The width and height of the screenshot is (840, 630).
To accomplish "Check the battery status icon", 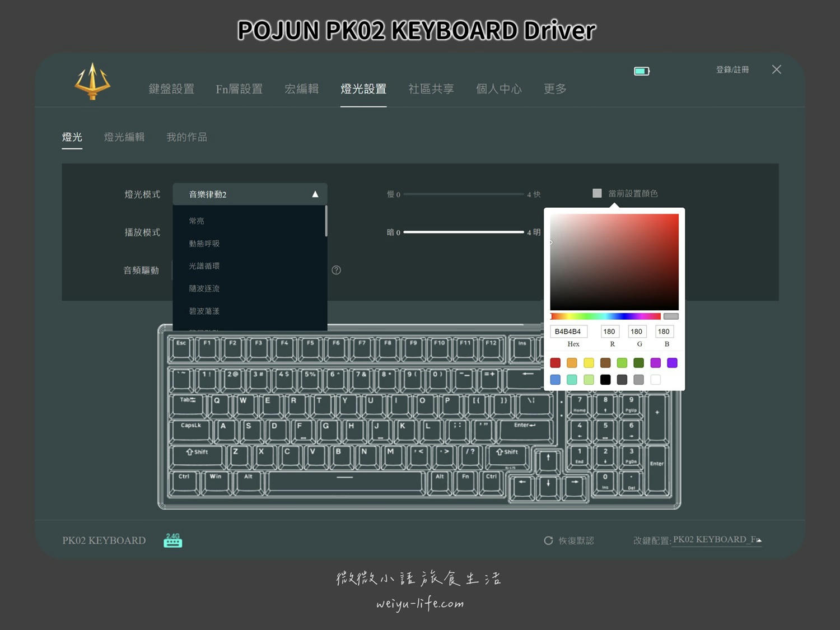I will [x=642, y=71].
